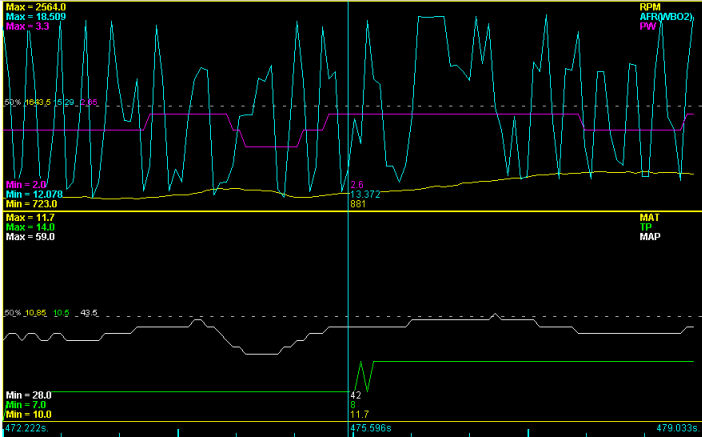Viewport: 702px width, 437px height.
Task: Click the cursor readout 8 TP
Action: click(353, 405)
